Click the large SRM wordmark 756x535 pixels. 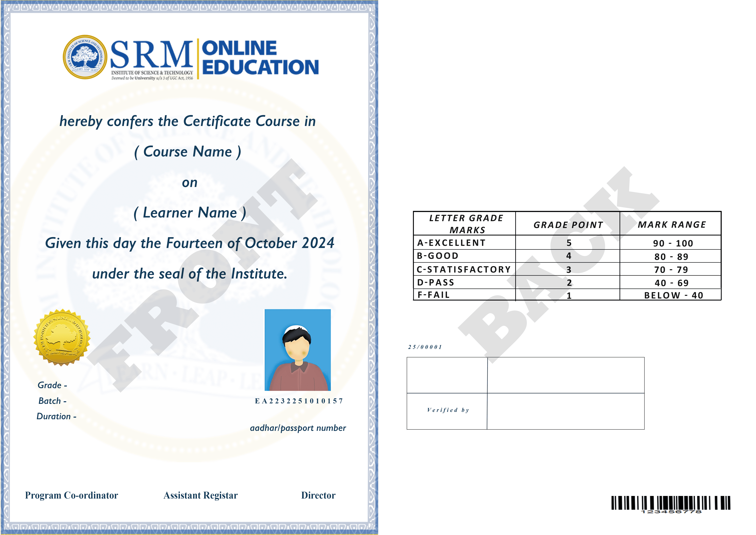[152, 54]
